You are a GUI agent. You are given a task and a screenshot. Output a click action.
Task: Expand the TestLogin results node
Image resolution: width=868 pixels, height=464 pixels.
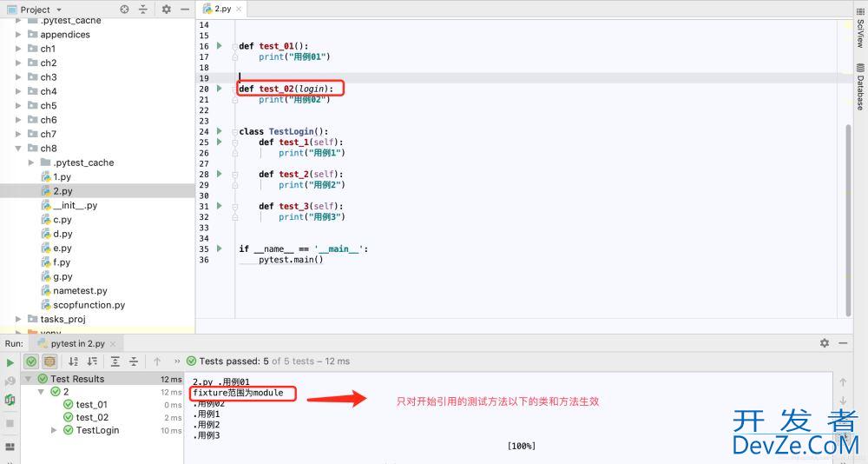pyautogui.click(x=54, y=430)
